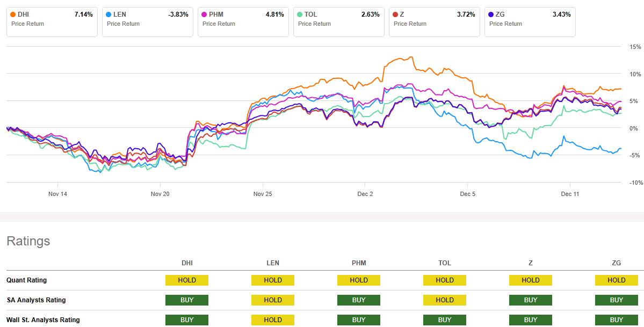Click the 3.72% return value for Z

pyautogui.click(x=466, y=14)
